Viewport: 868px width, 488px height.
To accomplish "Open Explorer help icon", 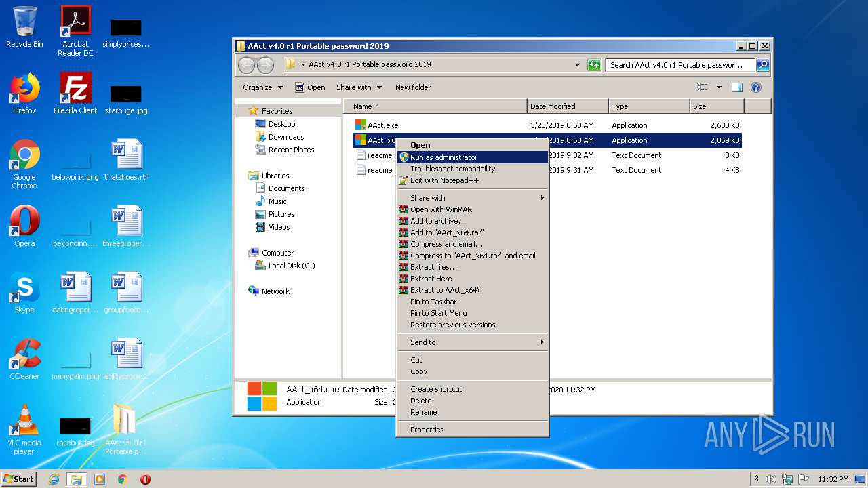I will (756, 87).
